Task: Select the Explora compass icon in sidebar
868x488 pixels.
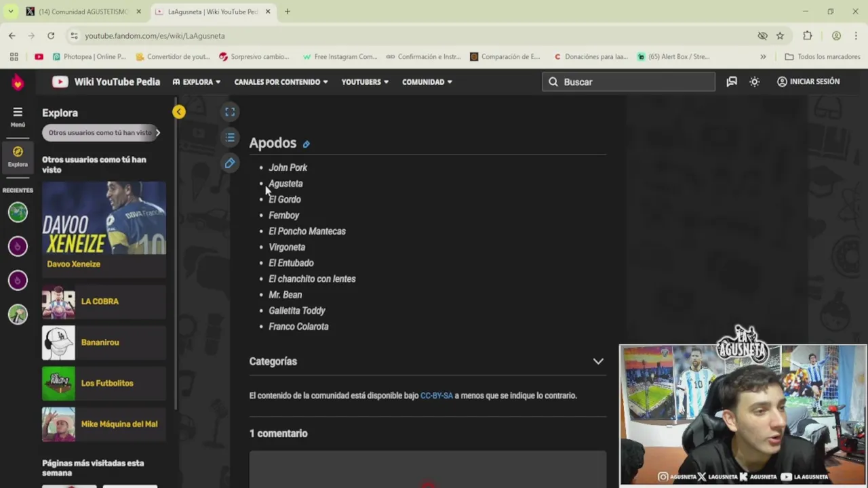Action: tap(18, 157)
